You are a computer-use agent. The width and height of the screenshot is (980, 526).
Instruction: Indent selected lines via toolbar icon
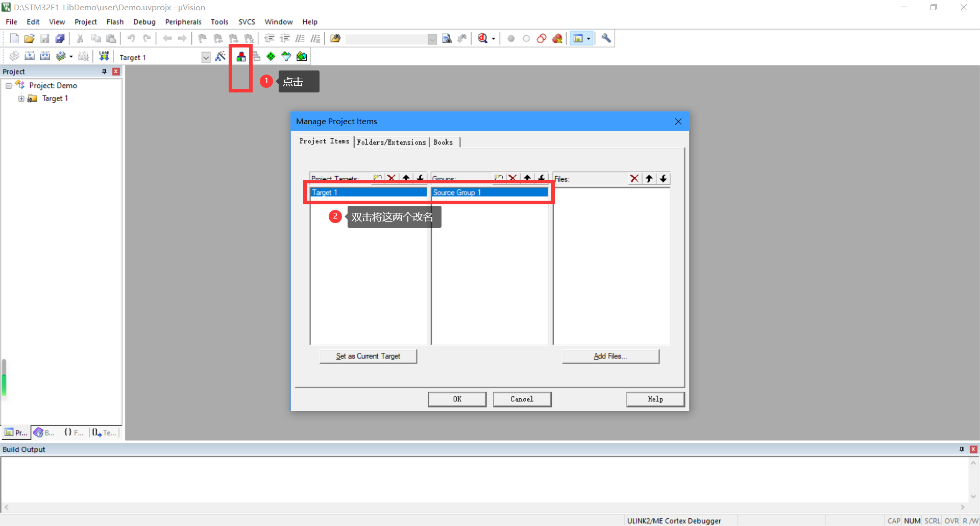(x=269, y=38)
